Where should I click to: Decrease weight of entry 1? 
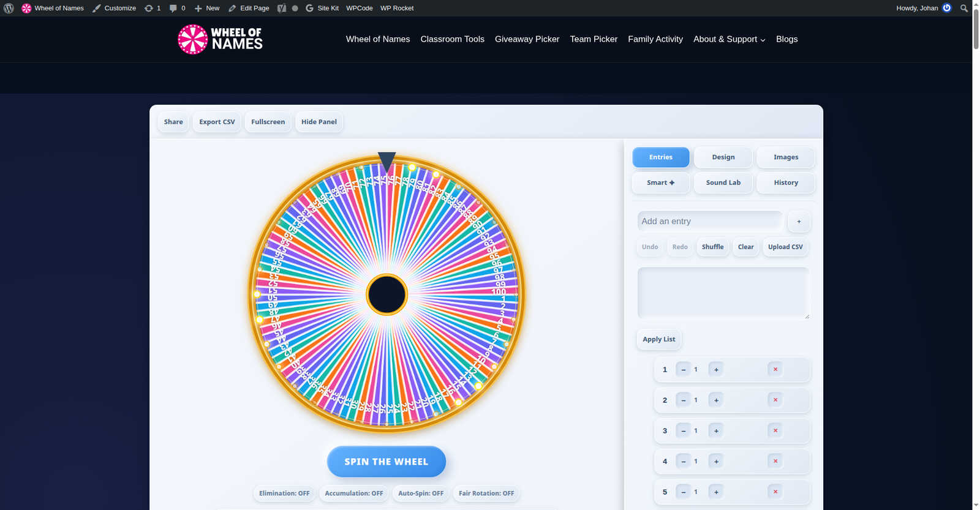[684, 369]
